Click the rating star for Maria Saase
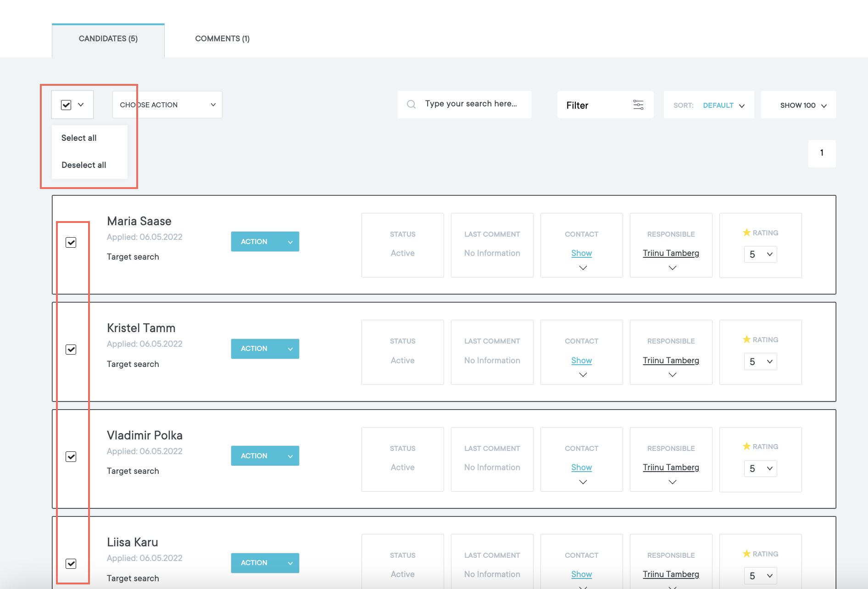Viewport: 868px width, 589px height. point(746,233)
